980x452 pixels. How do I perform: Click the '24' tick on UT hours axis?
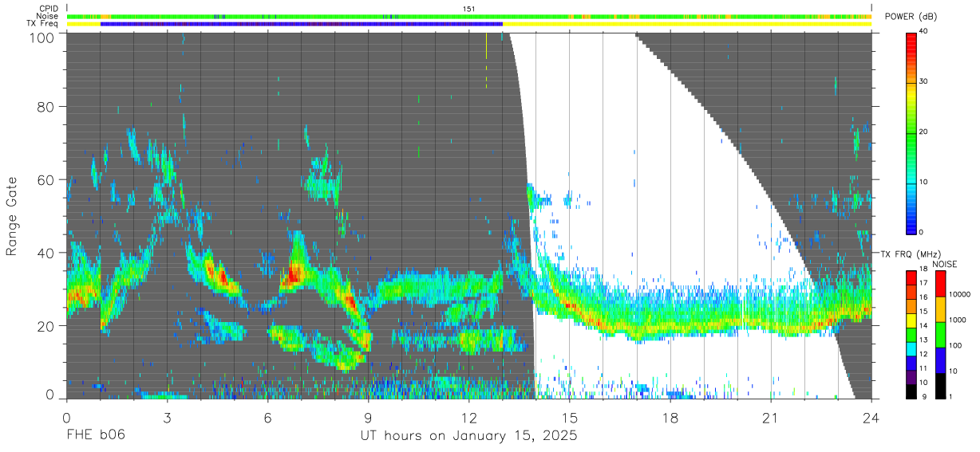[x=871, y=417]
